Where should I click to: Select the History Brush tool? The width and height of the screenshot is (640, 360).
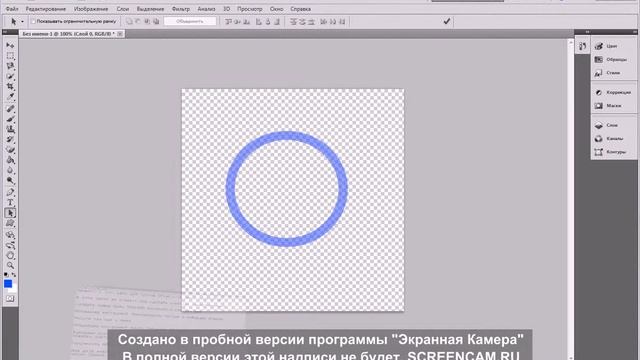tap(10, 140)
